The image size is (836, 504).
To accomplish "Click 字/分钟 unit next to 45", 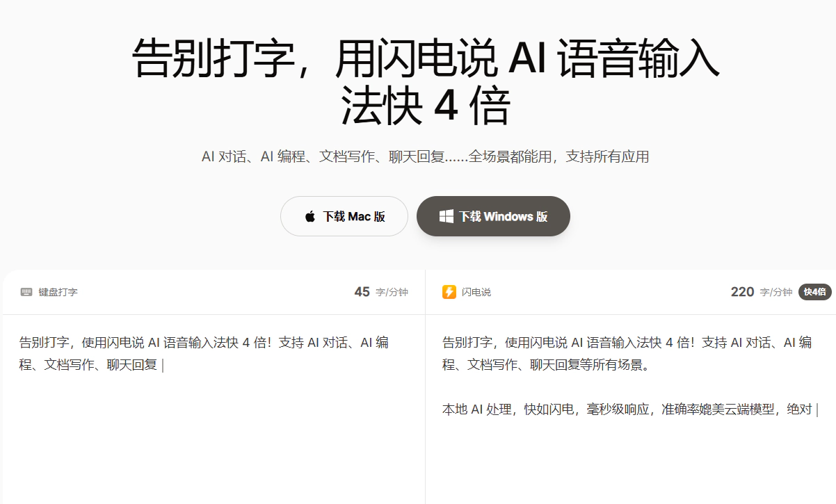I will click(392, 292).
